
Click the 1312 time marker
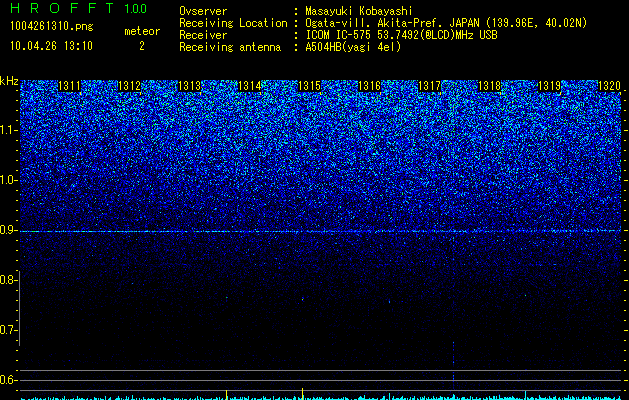[x=130, y=86]
